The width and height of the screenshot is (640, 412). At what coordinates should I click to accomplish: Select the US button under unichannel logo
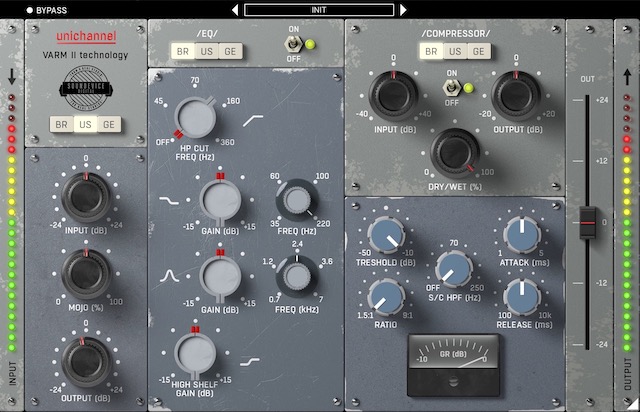tap(85, 125)
